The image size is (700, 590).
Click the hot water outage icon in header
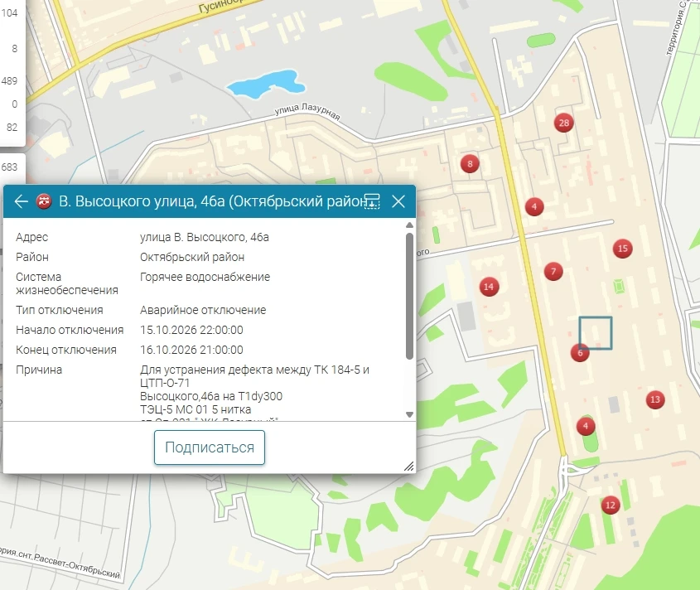pos(44,201)
